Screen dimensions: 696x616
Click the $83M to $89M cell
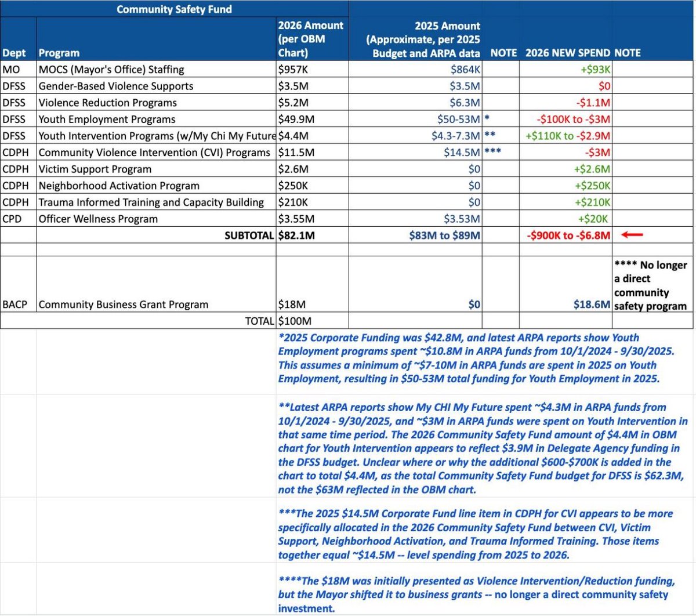pyautogui.click(x=415, y=235)
